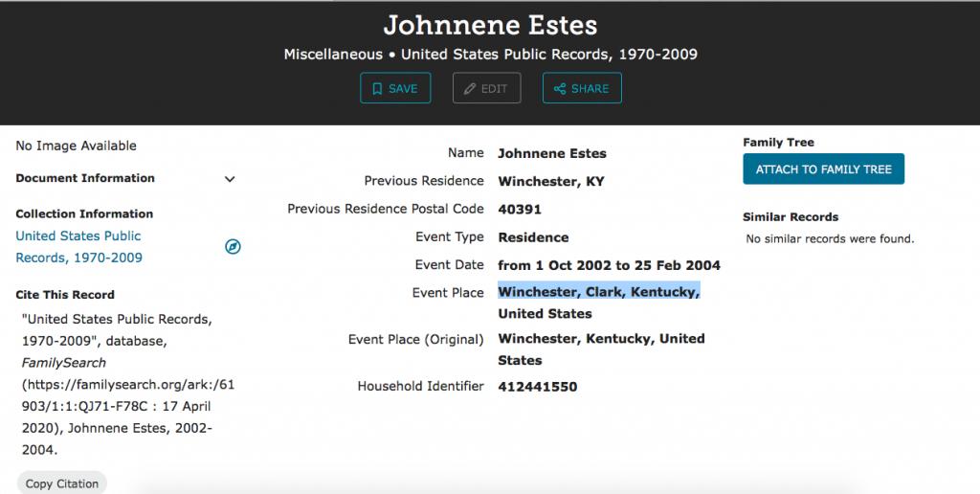Click Attach to Family Tree button
980x494 pixels.
click(x=823, y=169)
